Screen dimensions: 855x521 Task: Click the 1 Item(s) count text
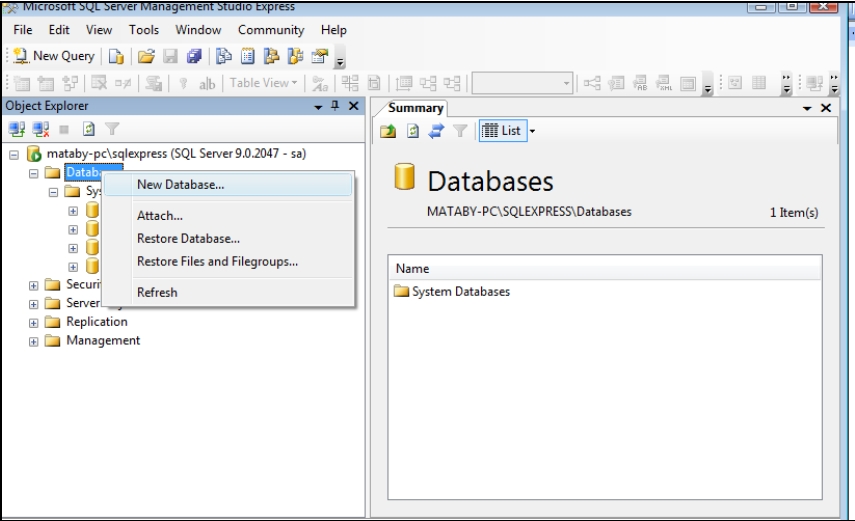(794, 213)
